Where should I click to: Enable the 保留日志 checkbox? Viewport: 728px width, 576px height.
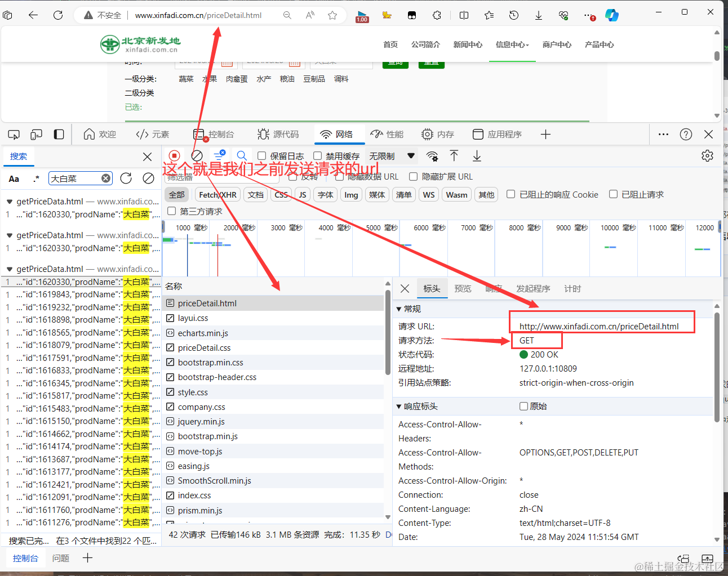(261, 155)
